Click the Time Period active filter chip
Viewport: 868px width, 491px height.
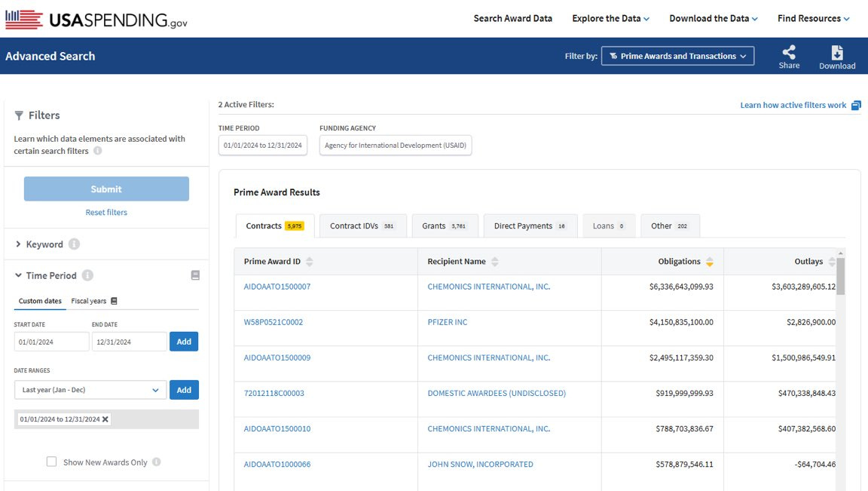[262, 146]
